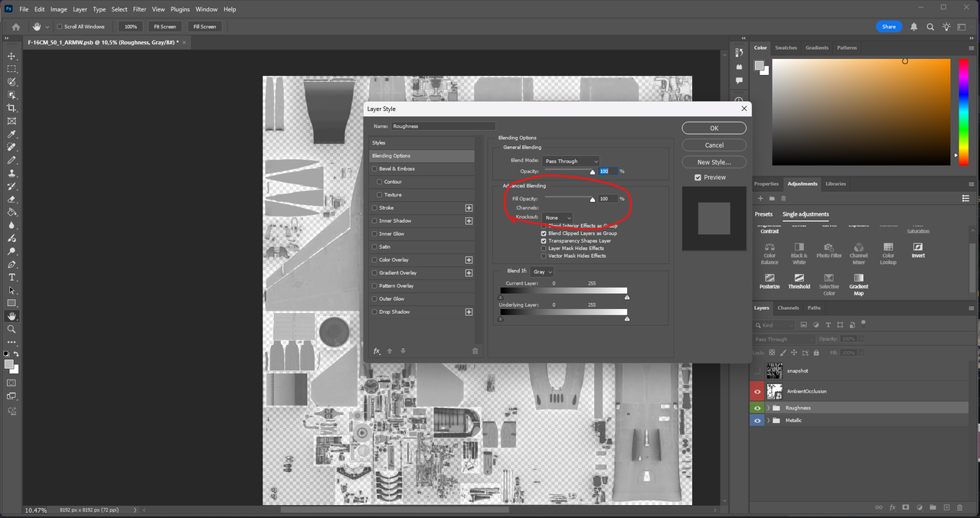Click the Fill Opacity slider handle

(x=592, y=200)
